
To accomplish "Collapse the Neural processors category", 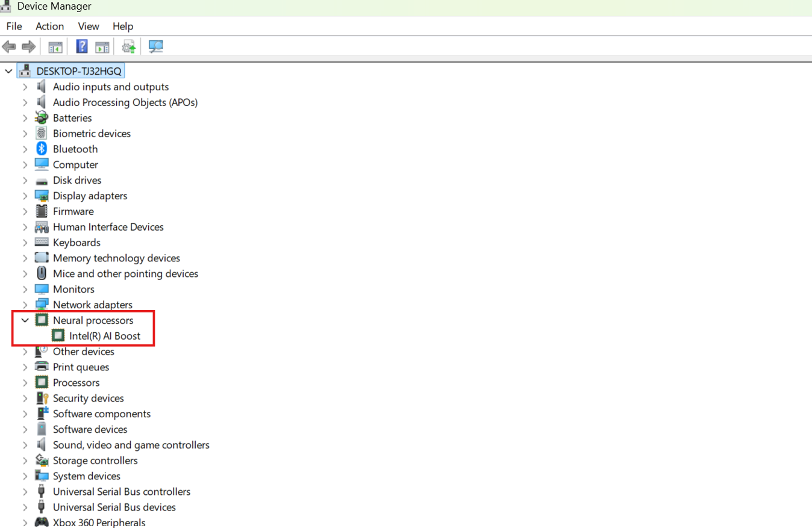I will [25, 320].
